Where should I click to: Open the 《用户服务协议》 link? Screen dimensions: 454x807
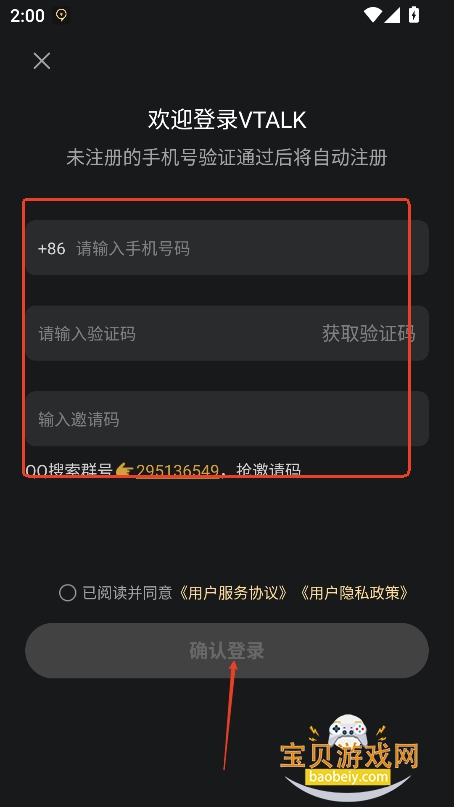click(233, 593)
